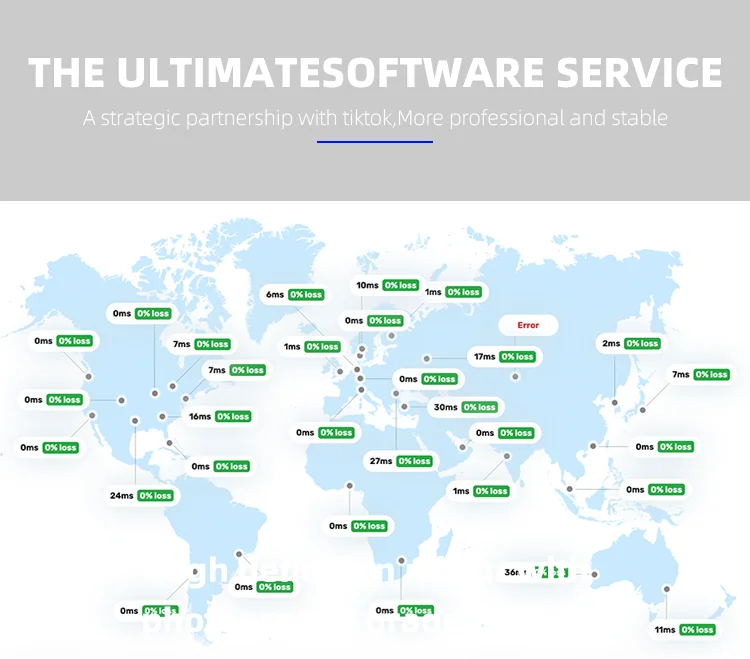The width and height of the screenshot is (750, 659).
Task: Click the green 0% loss badge beside 30ms
Action: coord(479,407)
